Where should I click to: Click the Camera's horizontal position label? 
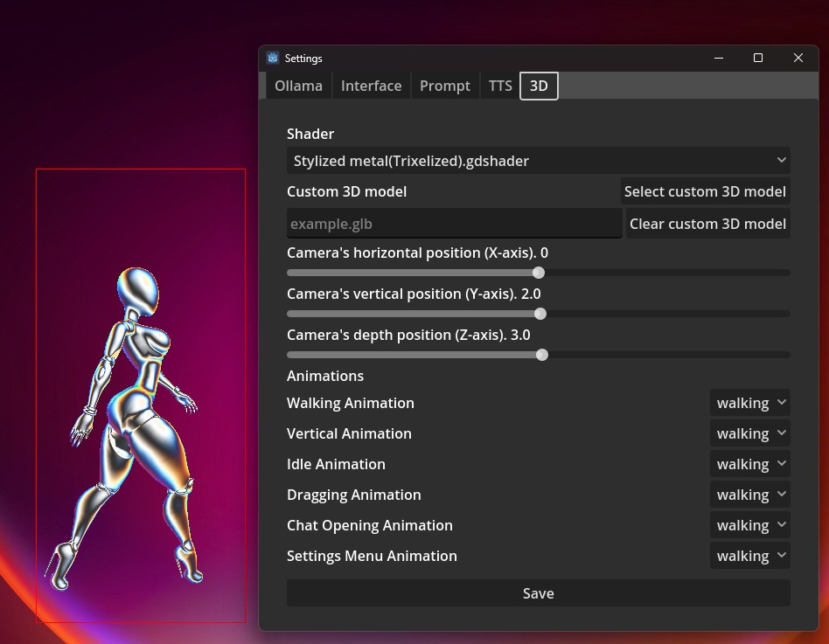(x=417, y=253)
